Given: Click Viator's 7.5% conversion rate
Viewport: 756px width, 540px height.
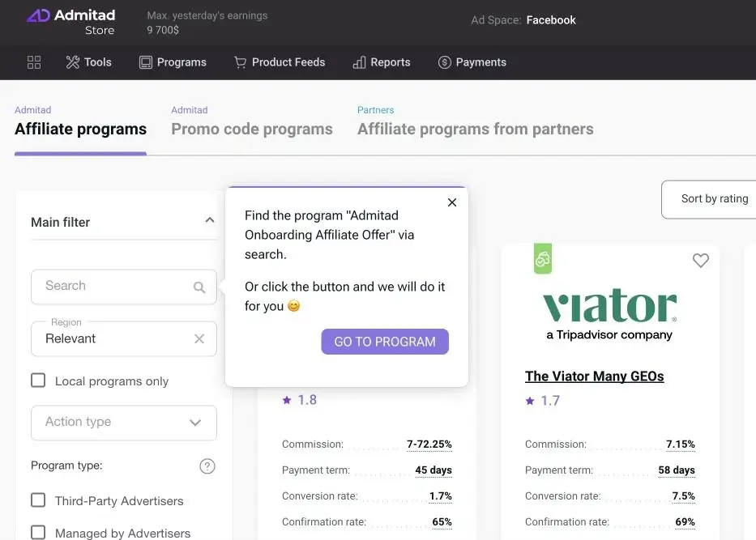Looking at the screenshot, I should pos(684,496).
